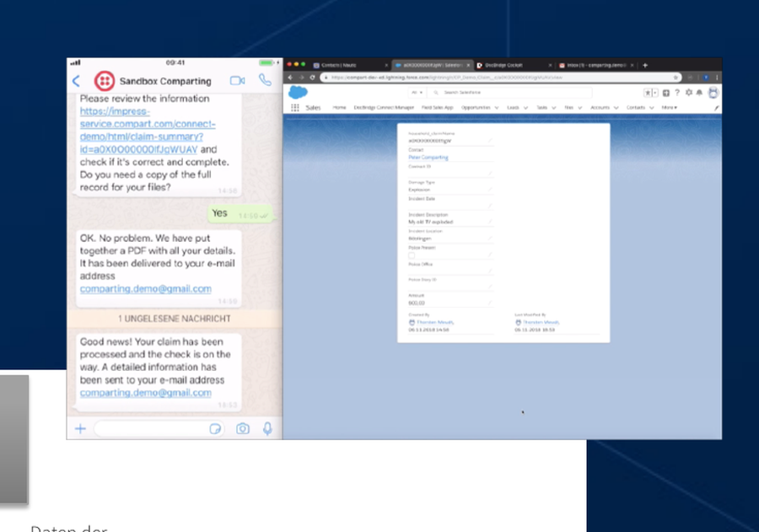Open the Opportunities nav tab

click(x=476, y=107)
